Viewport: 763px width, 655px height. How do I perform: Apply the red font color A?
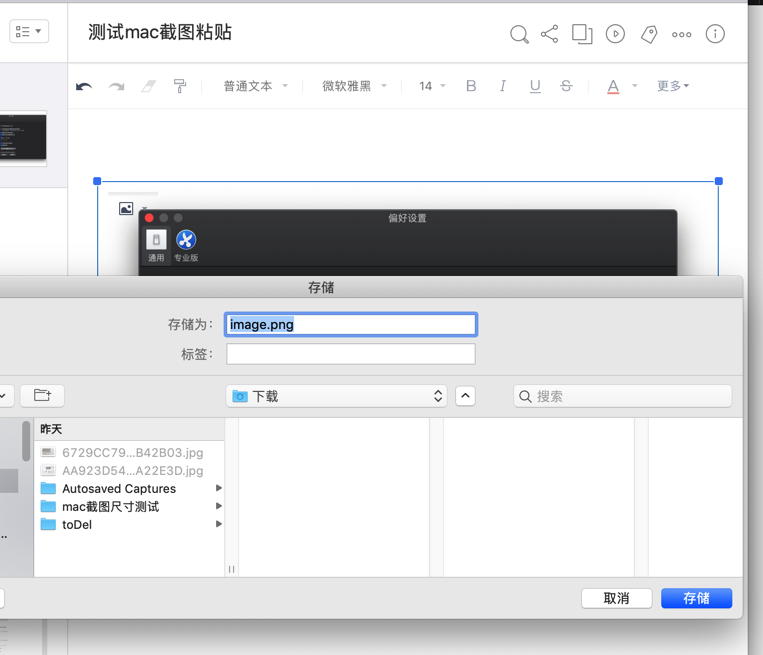point(613,87)
